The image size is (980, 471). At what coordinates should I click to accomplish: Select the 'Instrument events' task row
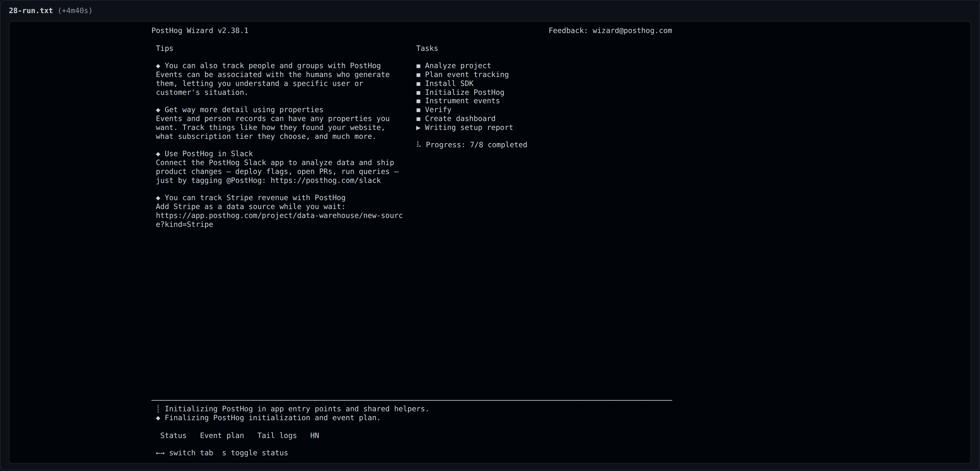[458, 101]
